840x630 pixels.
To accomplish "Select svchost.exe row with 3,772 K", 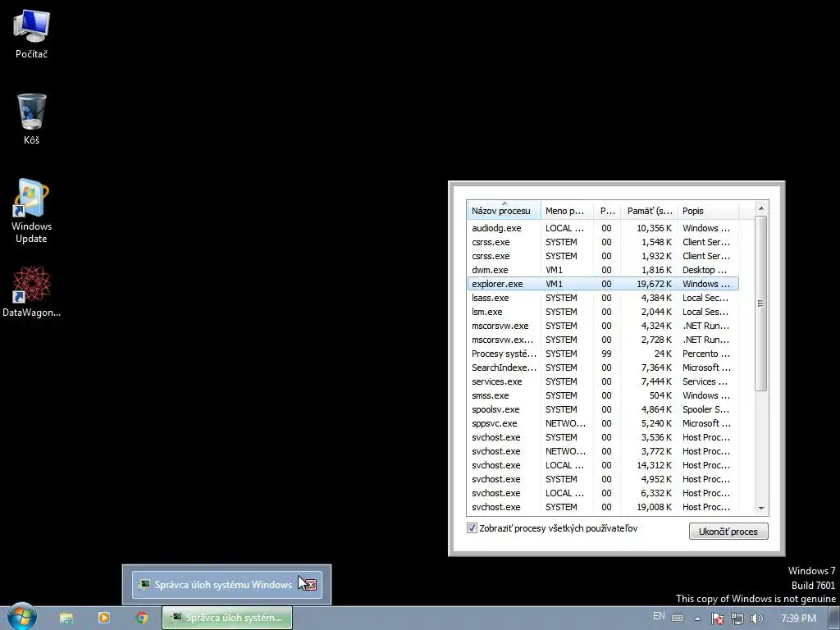I will 603,451.
